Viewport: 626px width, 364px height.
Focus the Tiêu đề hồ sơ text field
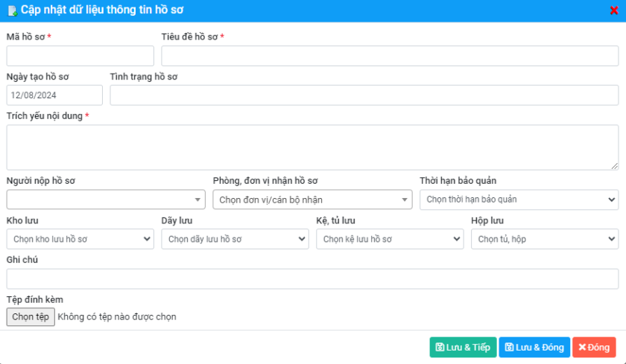(x=390, y=56)
